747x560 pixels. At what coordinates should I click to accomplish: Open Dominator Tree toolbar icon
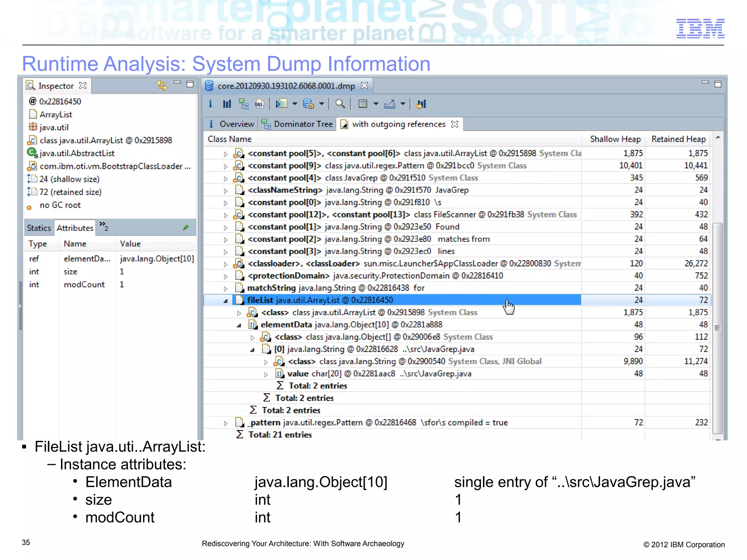coord(243,104)
